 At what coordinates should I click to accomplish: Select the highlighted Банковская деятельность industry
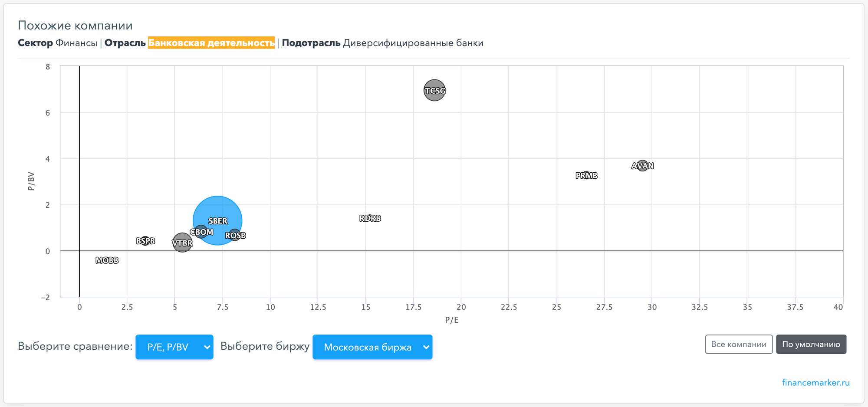pos(211,43)
